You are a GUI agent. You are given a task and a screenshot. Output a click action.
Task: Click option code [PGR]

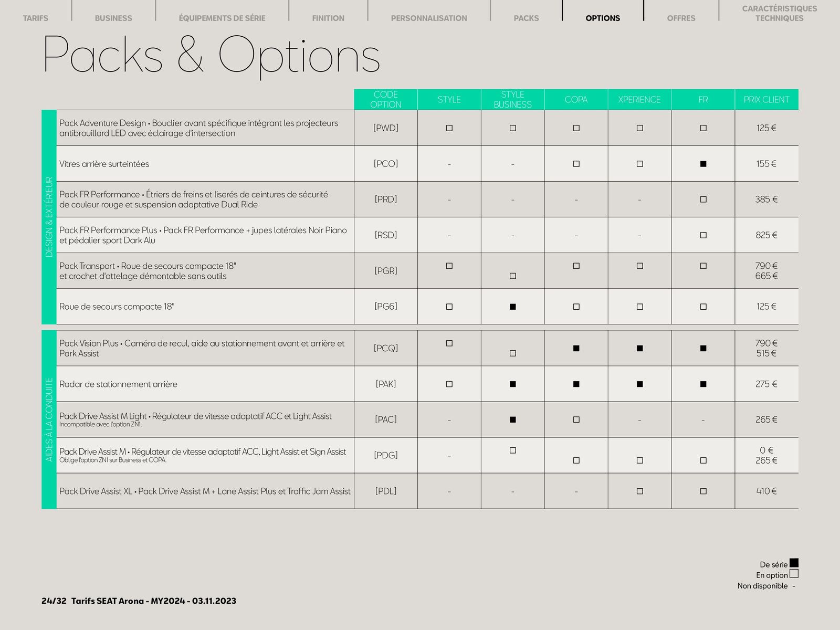point(386,271)
